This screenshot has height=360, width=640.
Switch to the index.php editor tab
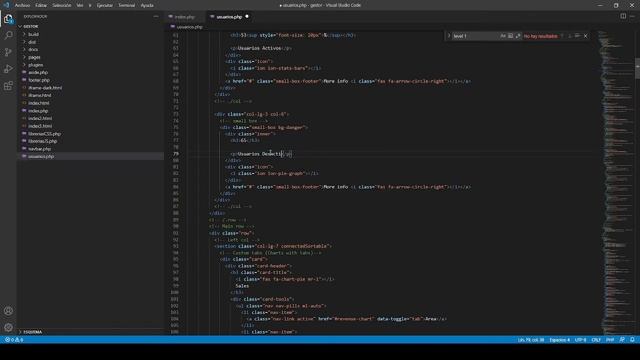pos(185,17)
